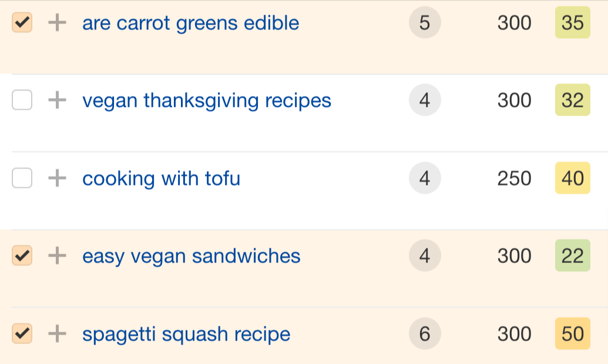Deselect the 'easy vegan sandwiches' checkbox

pyautogui.click(x=22, y=255)
